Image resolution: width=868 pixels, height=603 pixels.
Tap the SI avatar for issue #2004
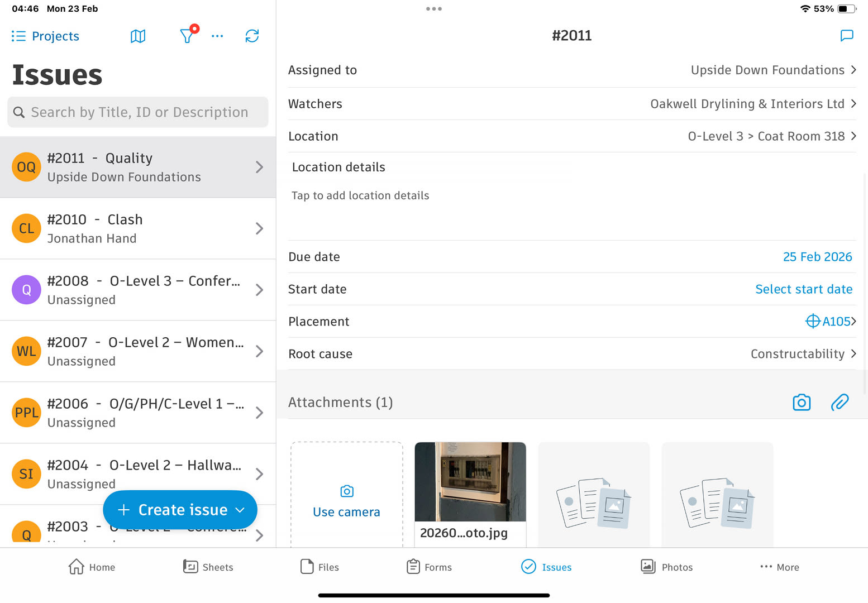click(26, 474)
